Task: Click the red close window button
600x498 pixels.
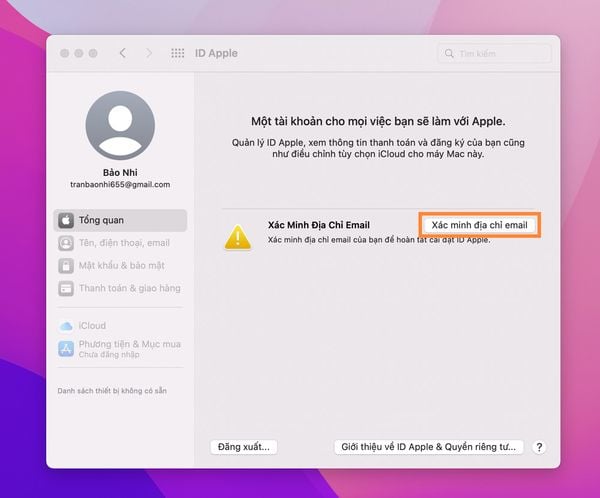Action: [x=65, y=53]
